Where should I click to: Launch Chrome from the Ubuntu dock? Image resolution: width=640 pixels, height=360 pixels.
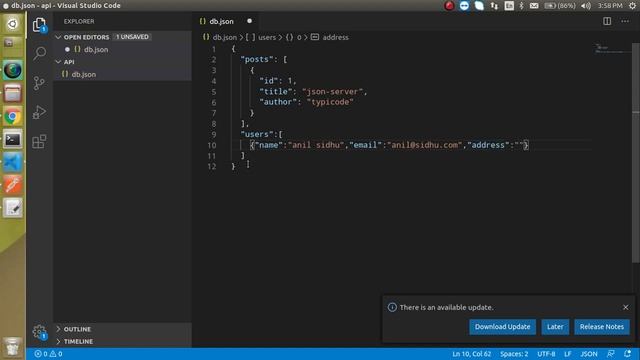tap(13, 117)
